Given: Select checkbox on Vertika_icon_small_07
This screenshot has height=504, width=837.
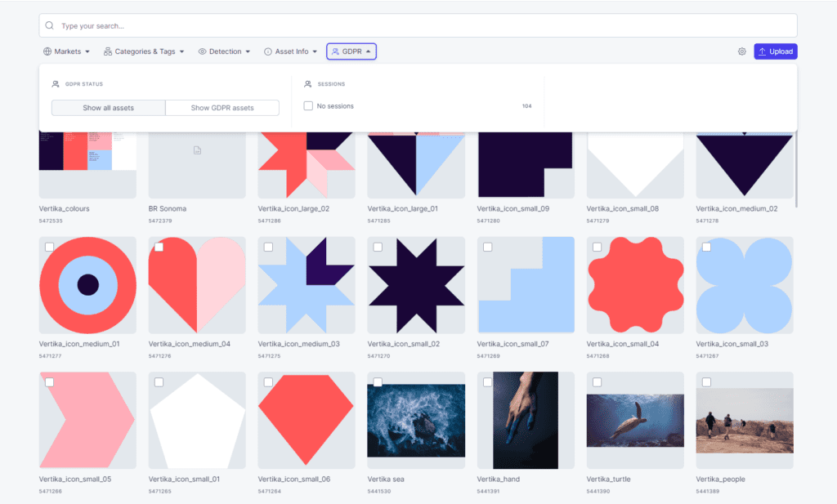Looking at the screenshot, I should tap(487, 247).
